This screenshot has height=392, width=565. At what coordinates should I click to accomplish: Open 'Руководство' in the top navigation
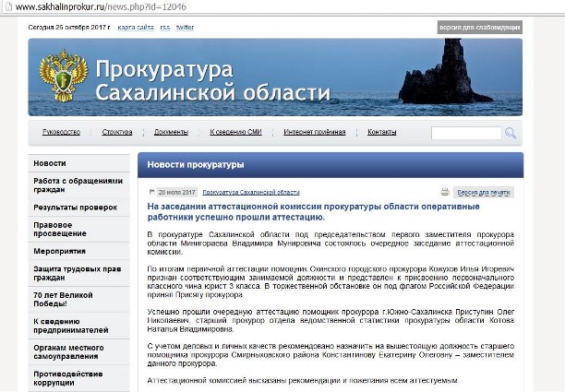coord(61,132)
